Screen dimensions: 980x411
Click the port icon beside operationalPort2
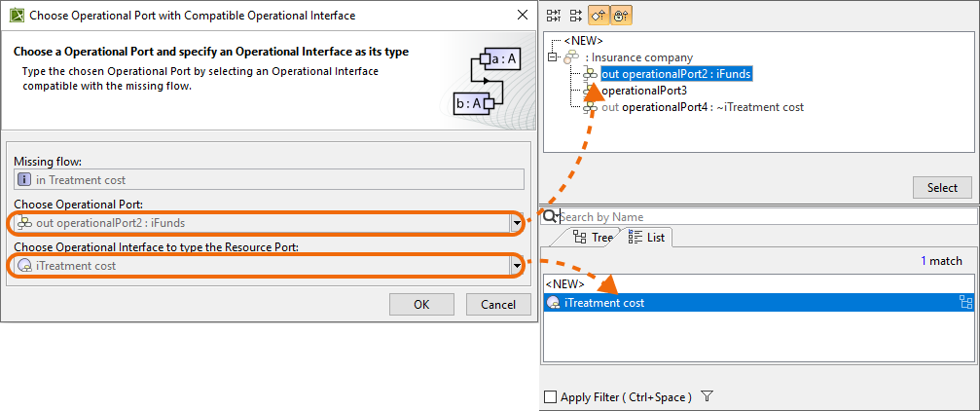coord(591,74)
